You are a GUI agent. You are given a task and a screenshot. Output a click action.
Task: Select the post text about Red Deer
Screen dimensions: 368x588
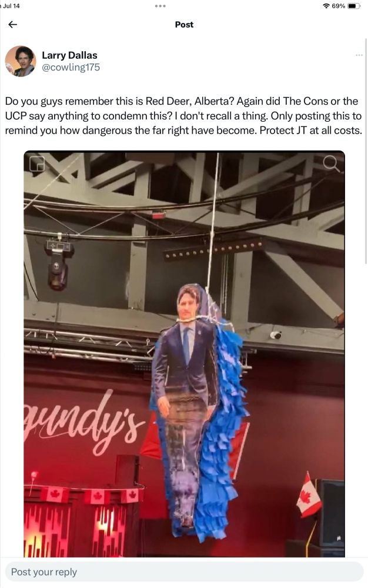[x=183, y=116]
